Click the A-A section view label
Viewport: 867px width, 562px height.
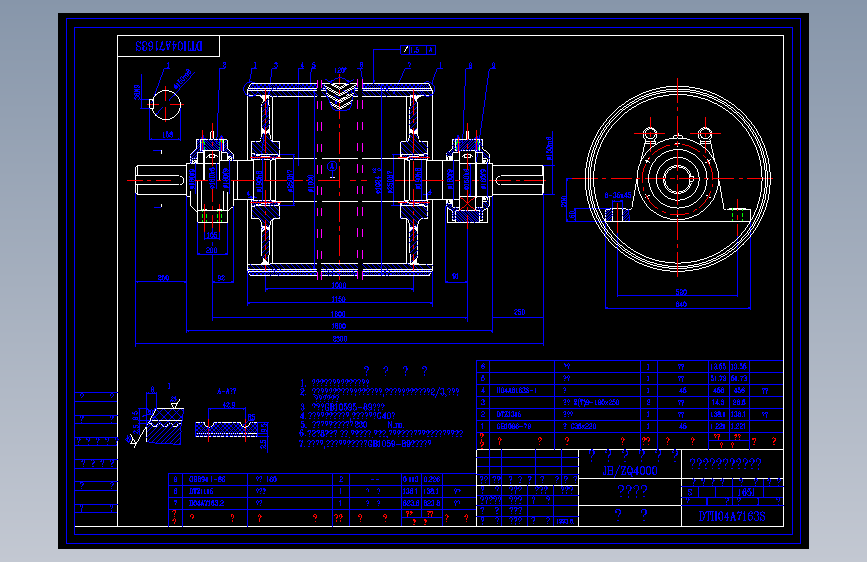(227, 392)
